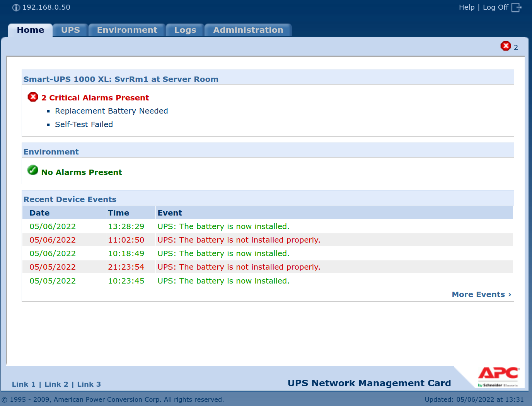Click the event text on the 13:28:29 row
The width and height of the screenshot is (532, 406).
(x=223, y=226)
